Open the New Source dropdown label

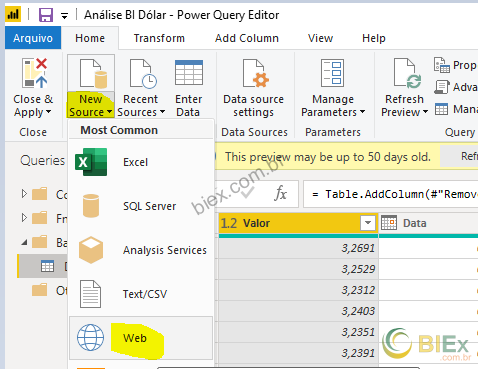[91, 105]
